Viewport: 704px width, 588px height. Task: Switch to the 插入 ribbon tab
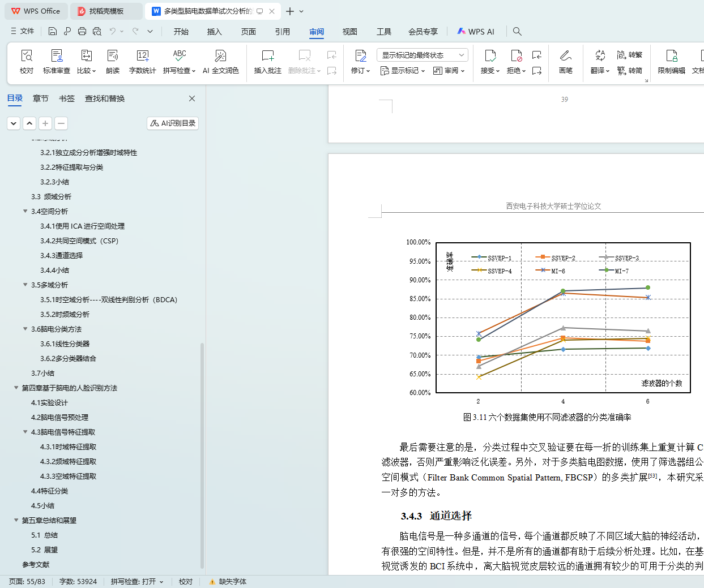(x=215, y=32)
